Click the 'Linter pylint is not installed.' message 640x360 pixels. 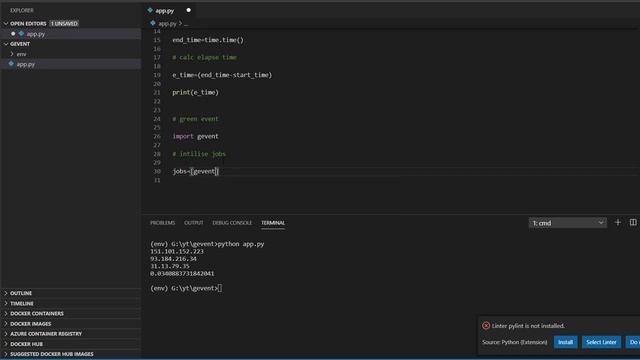tap(528, 326)
